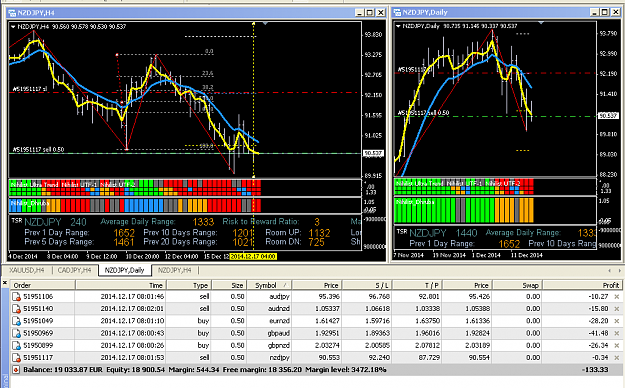Select the NZDJPY,Daily chart tab

tap(124, 270)
